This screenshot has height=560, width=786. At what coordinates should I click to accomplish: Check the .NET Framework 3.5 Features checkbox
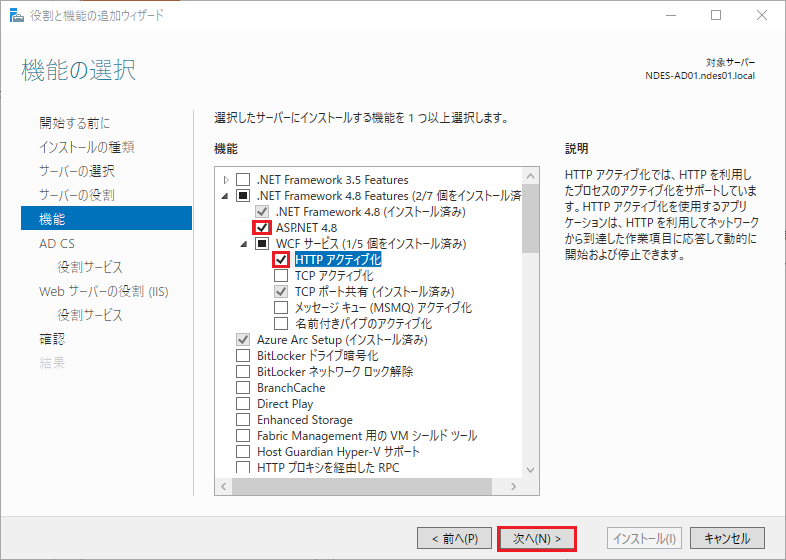[x=243, y=179]
